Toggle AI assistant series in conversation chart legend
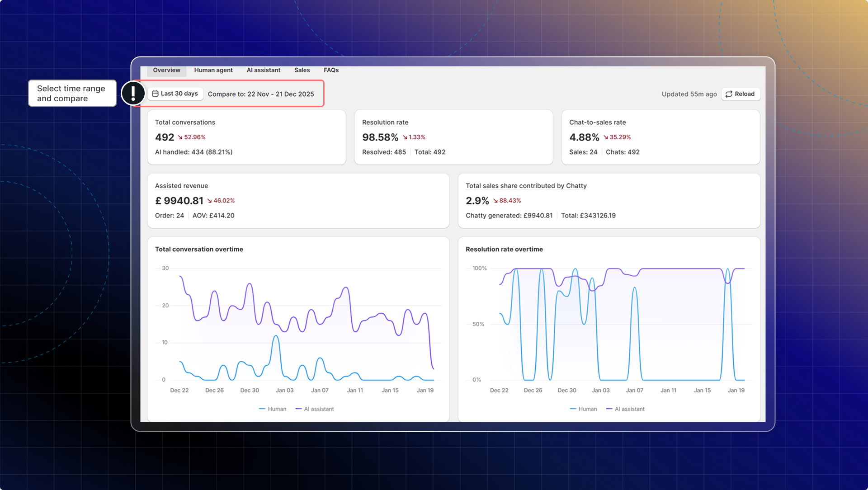Screen dimensions: 868x490 315,409
